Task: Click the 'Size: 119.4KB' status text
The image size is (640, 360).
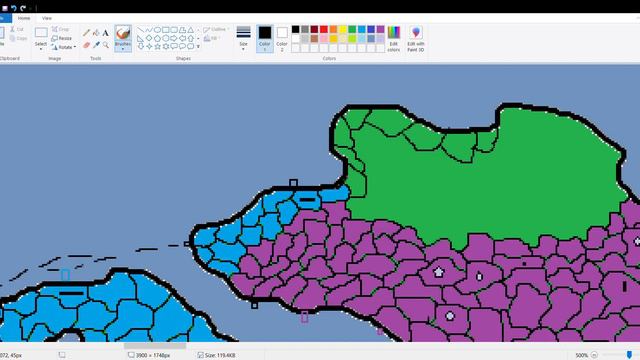Action: coord(220,355)
